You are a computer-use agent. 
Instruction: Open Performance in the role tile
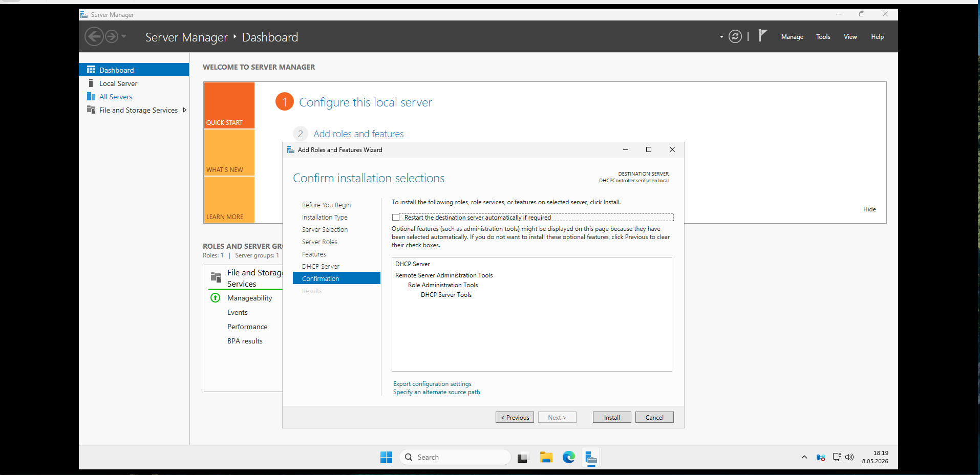pos(247,327)
